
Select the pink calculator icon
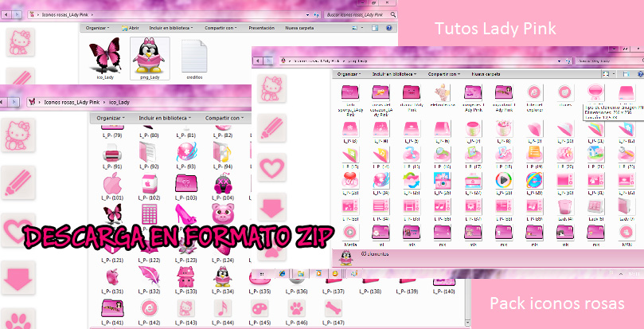pyautogui.click(x=149, y=213)
